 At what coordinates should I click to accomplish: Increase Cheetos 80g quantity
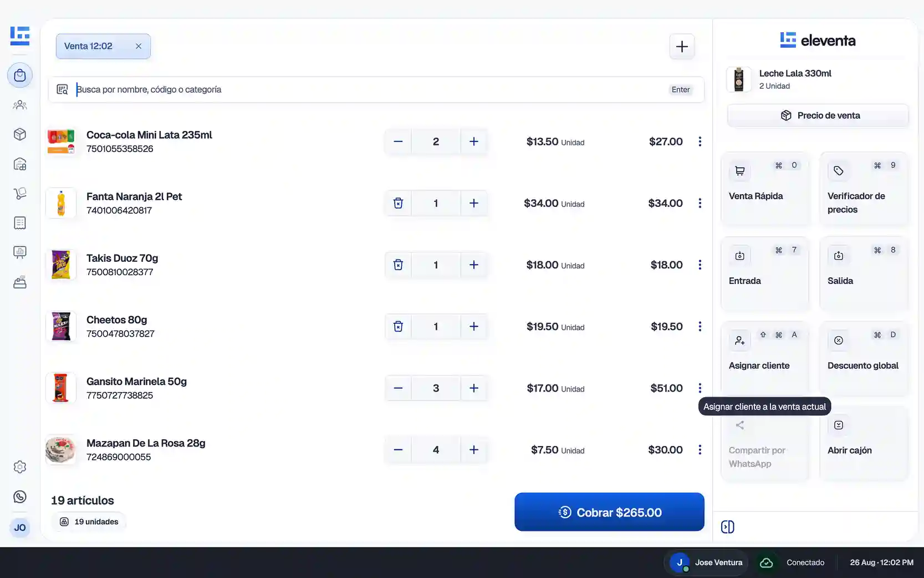(x=474, y=326)
